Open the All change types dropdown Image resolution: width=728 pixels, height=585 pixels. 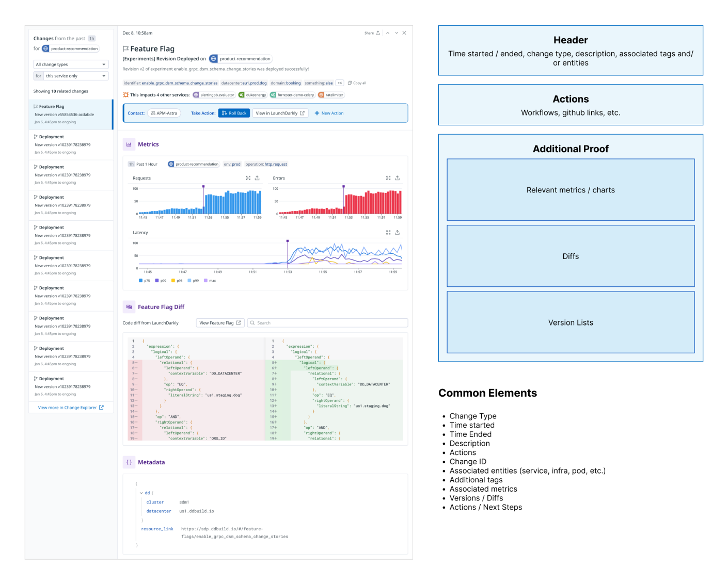coord(71,64)
